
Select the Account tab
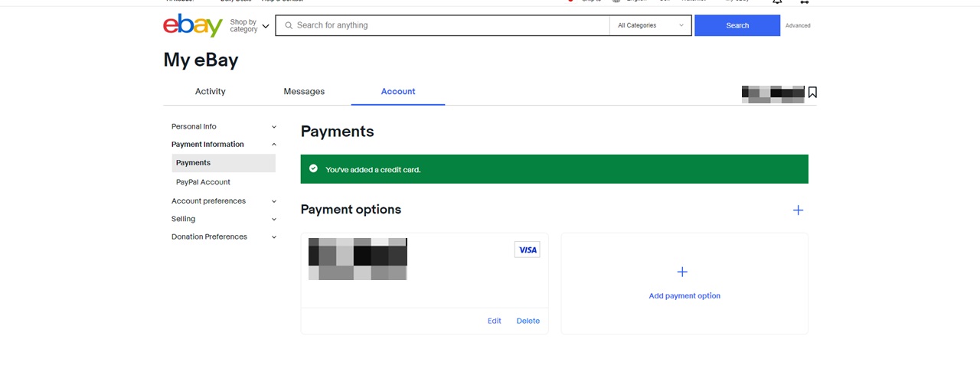398,91
